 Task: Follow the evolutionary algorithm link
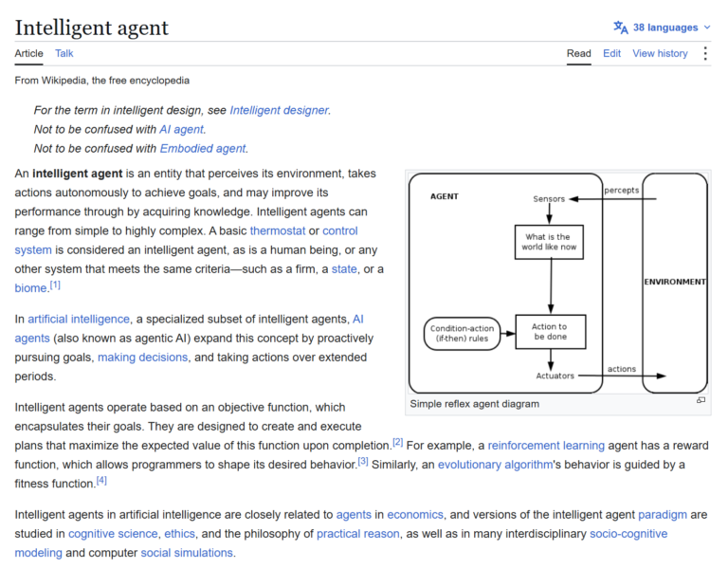[x=495, y=465]
